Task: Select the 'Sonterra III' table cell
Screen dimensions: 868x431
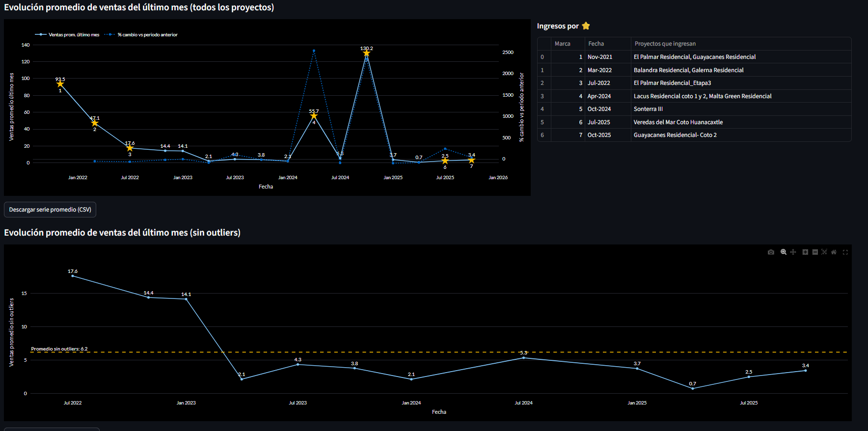Action: [x=648, y=109]
